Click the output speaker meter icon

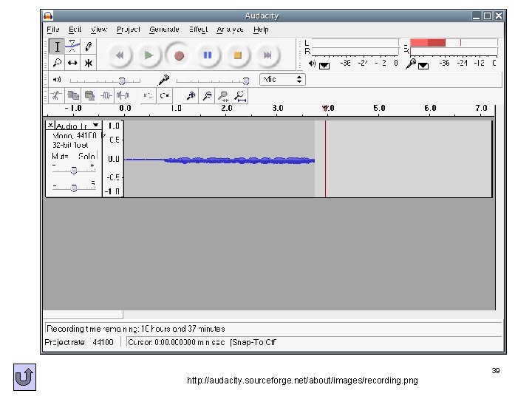[x=312, y=64]
